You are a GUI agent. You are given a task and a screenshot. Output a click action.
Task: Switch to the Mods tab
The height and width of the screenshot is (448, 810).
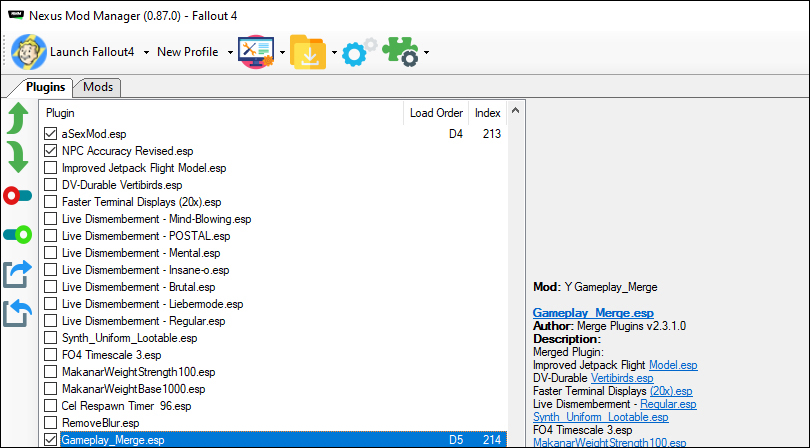point(98,87)
